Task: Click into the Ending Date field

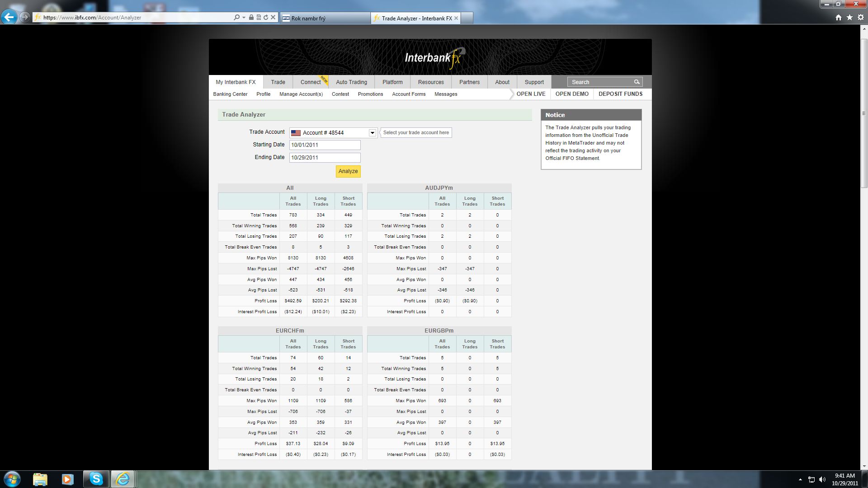Action: (325, 158)
